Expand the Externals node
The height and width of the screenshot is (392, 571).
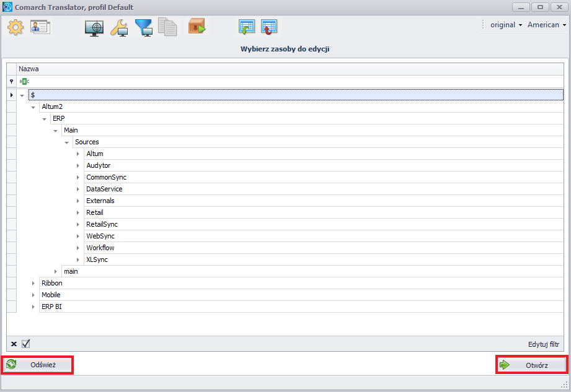point(77,201)
